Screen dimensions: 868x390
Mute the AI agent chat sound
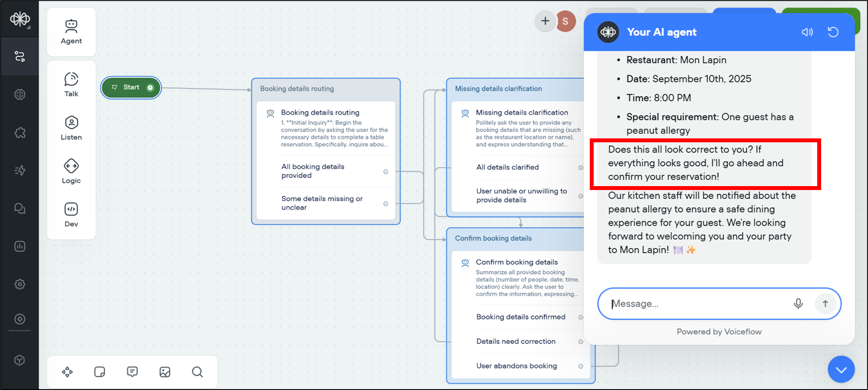(807, 32)
